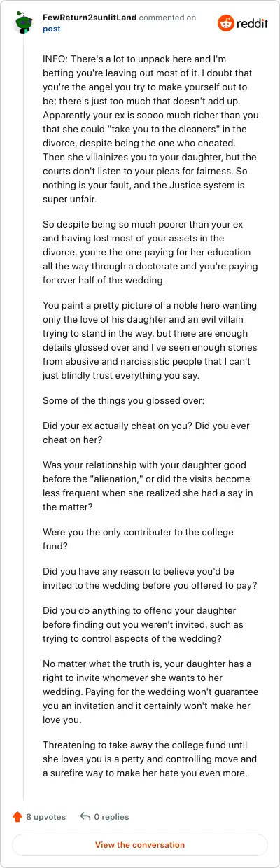Image resolution: width=280 pixels, height=868 pixels.
Task: Open the FewReturn2sunlitLand username profile link
Action: click(x=90, y=18)
